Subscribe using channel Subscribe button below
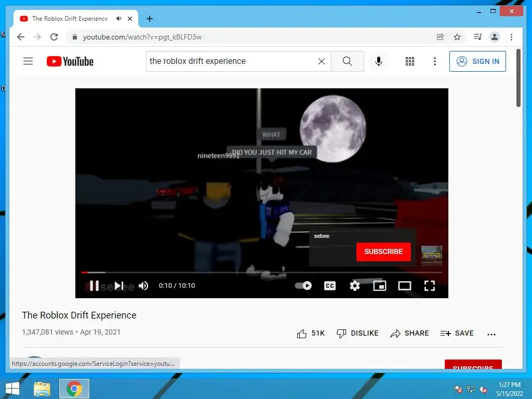532x399 pixels. coord(473,364)
